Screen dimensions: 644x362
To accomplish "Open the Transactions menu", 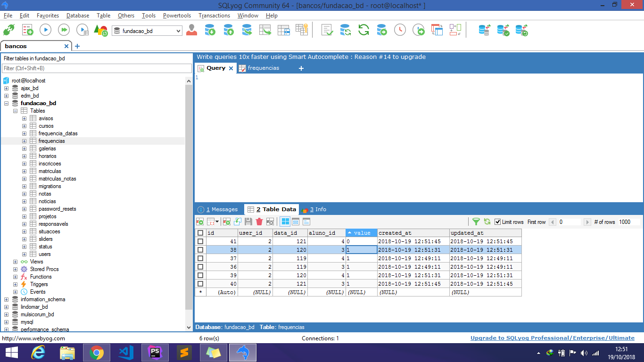I will coord(214,16).
